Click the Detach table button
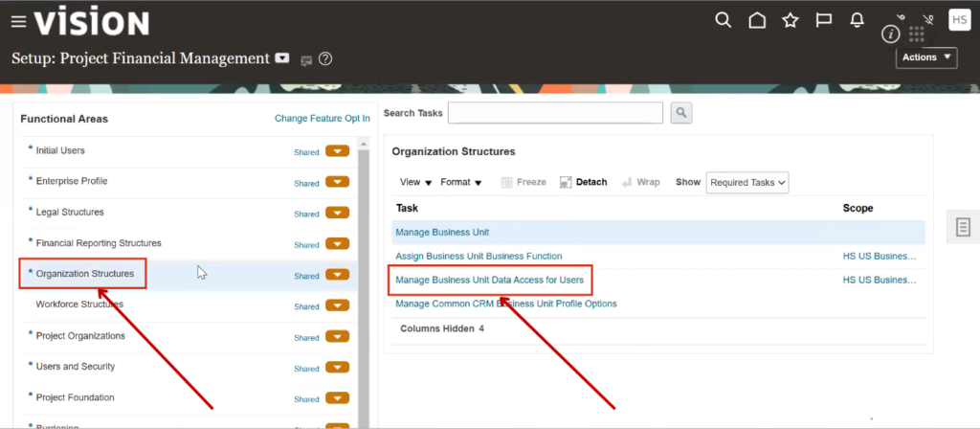The image size is (980, 429). click(x=583, y=182)
